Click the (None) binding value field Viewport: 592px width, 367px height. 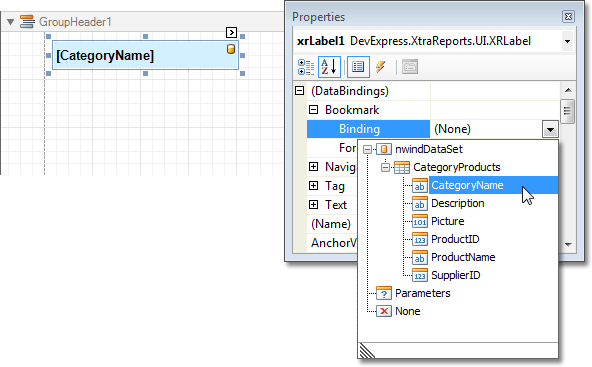click(486, 129)
